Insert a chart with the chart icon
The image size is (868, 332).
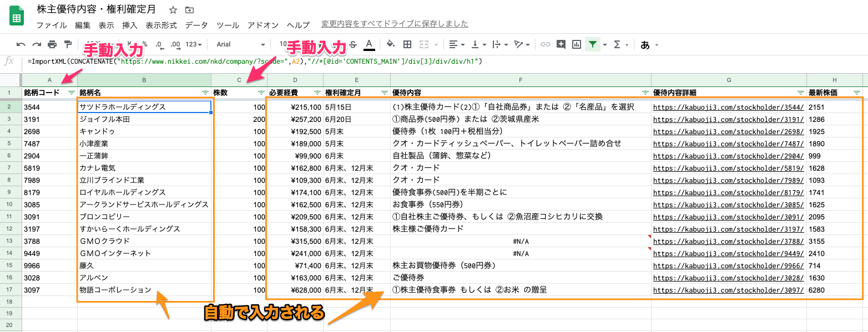point(577,44)
